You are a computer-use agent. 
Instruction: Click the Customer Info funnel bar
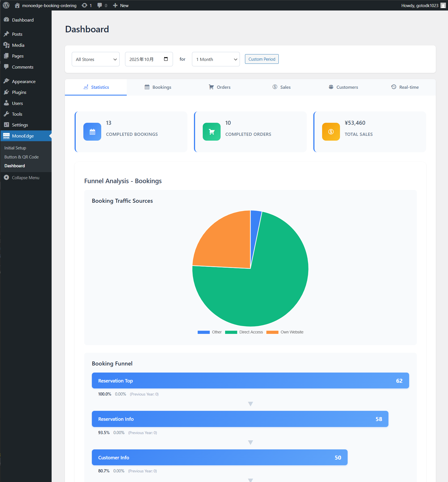click(220, 457)
